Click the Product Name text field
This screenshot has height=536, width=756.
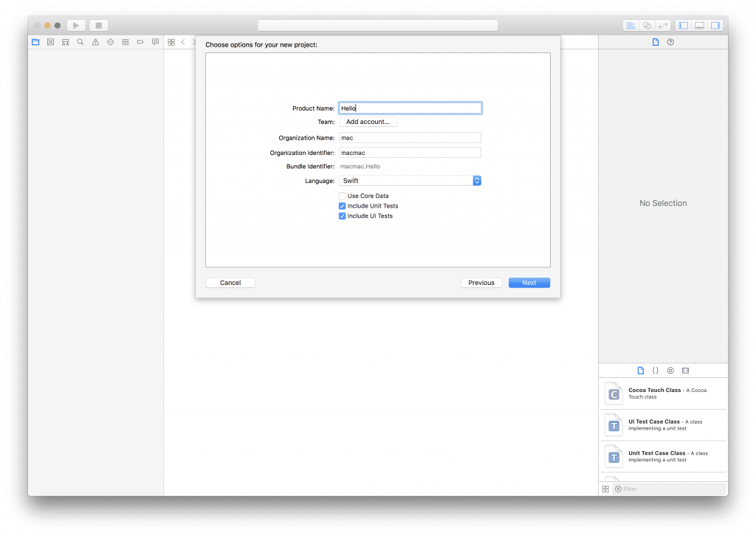tap(410, 108)
